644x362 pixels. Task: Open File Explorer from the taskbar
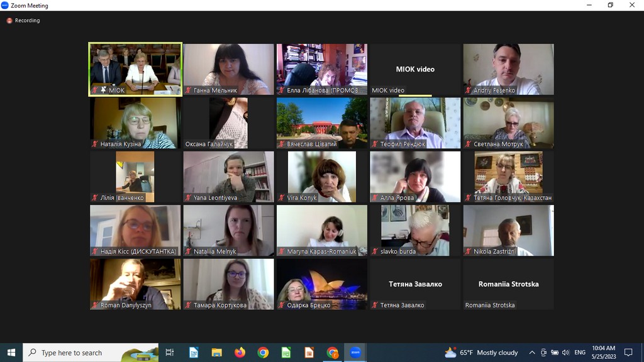tap(216, 353)
